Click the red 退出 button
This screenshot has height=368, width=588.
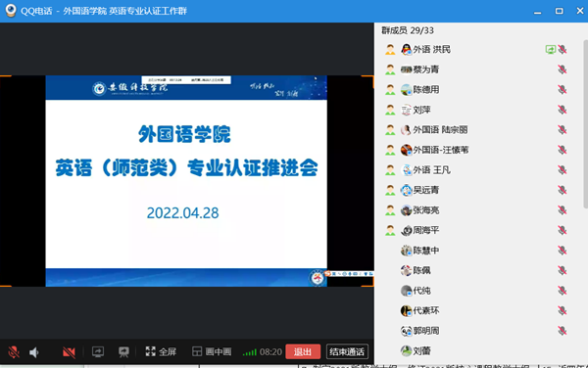[303, 352]
